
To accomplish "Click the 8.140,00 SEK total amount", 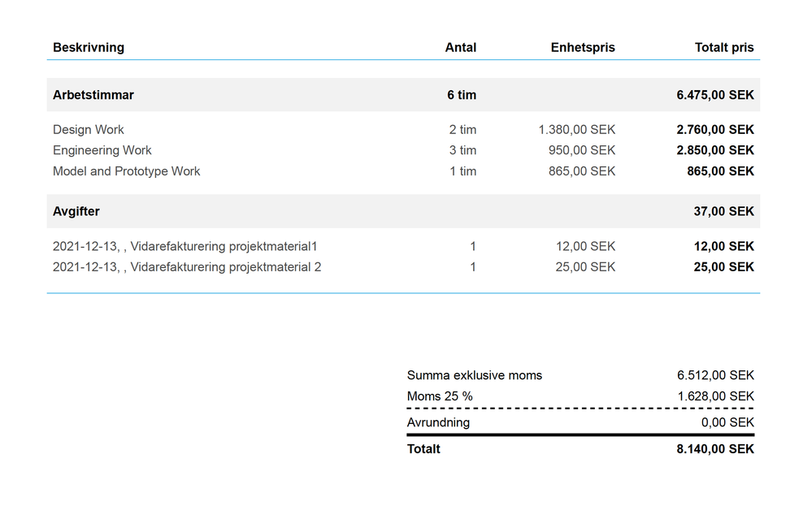I will click(x=715, y=449).
